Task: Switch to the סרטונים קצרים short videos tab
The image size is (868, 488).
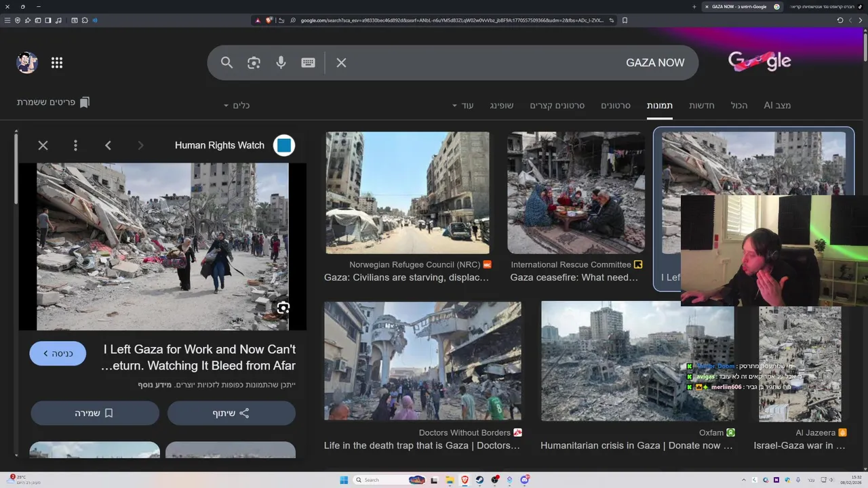Action: tap(557, 105)
